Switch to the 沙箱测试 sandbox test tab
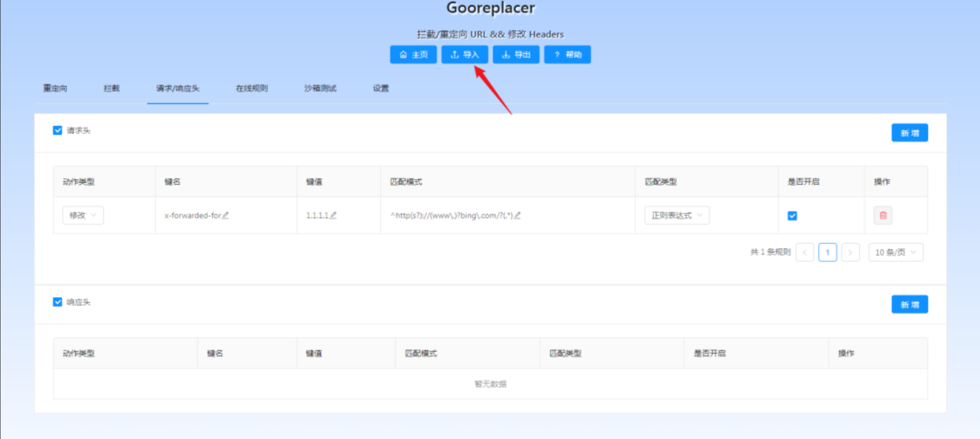 click(x=320, y=89)
